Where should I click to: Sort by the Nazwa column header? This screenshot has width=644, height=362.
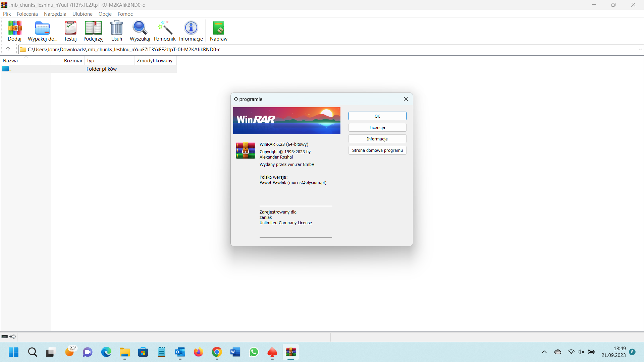point(25,60)
